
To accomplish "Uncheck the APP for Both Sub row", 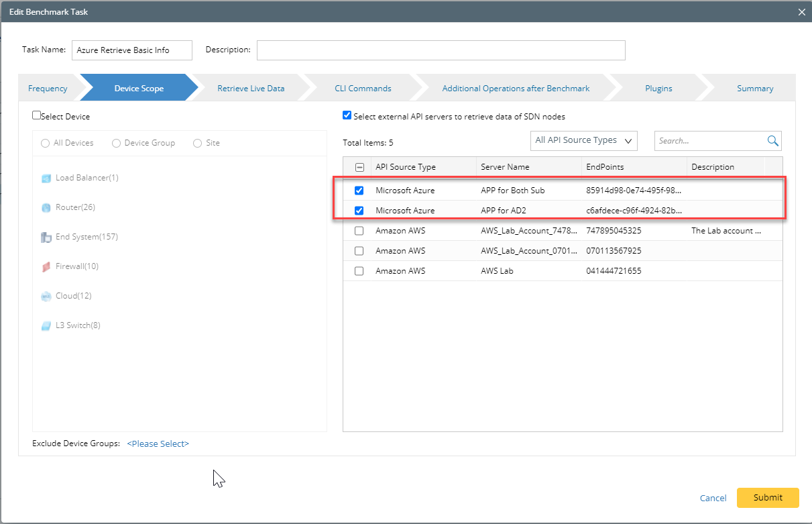I will click(x=359, y=191).
